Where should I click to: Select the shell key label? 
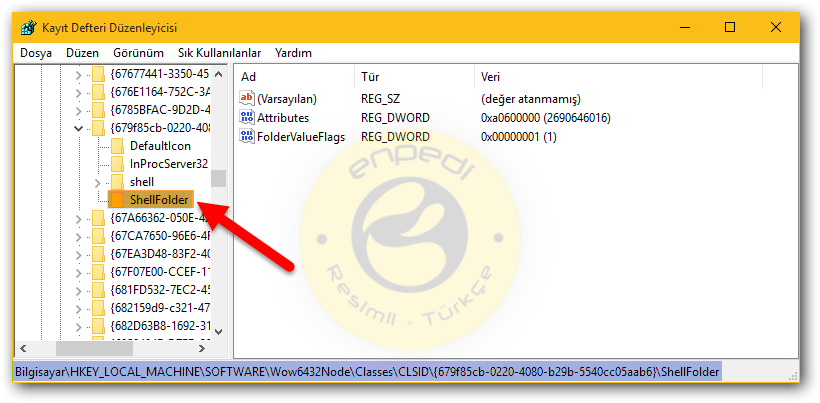tap(142, 182)
